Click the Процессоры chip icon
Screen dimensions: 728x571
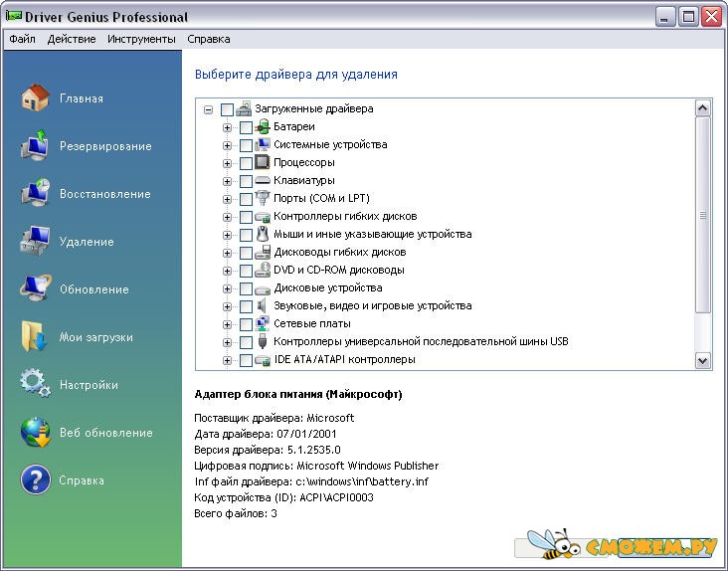pyautogui.click(x=263, y=162)
